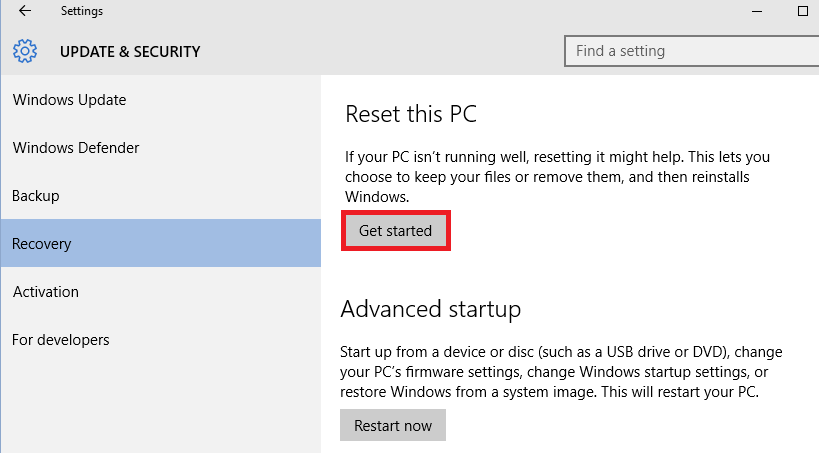
Task: Select the Recovery sidebar item
Action: [42, 244]
